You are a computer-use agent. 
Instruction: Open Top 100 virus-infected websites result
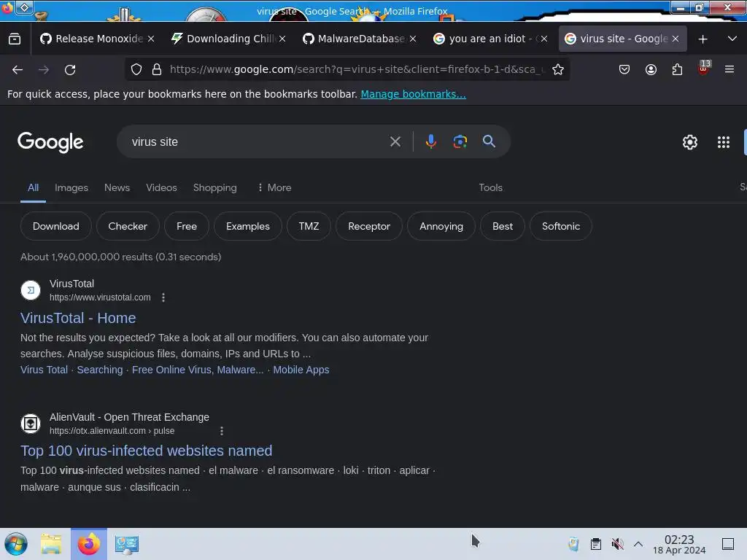click(146, 451)
